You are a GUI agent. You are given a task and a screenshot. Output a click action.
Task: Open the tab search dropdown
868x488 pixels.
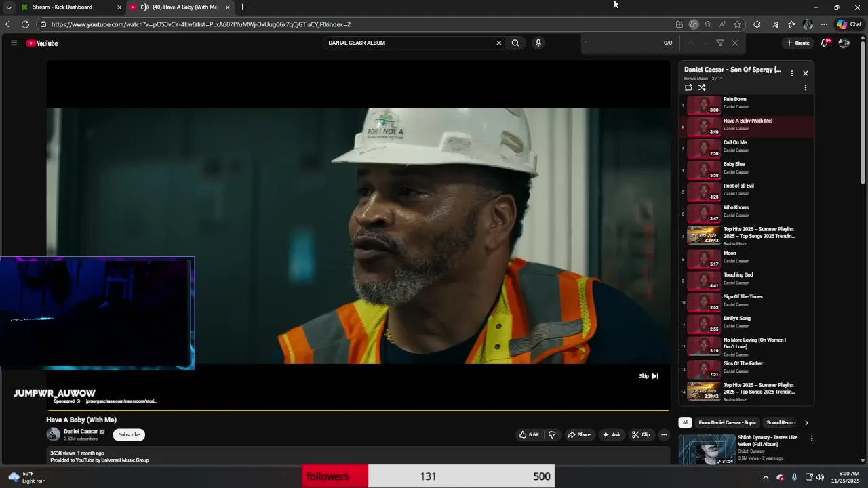[9, 7]
